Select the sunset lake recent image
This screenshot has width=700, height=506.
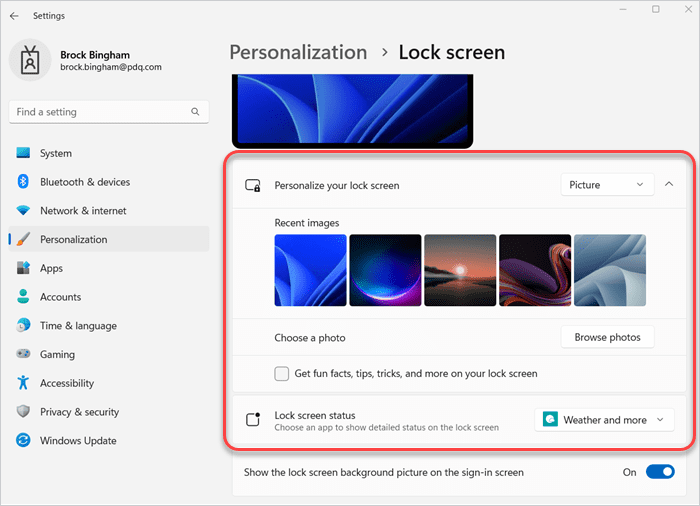pos(460,270)
